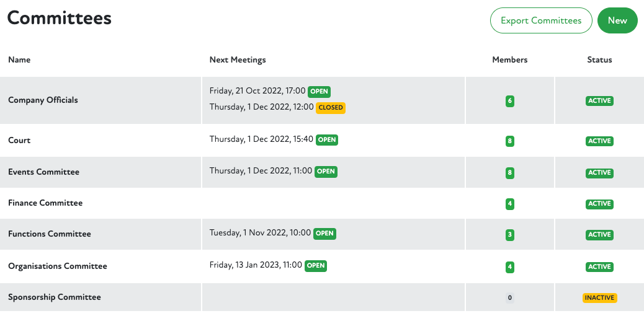644x316 pixels.
Task: Click Sponsorship Committee zero members badge
Action: 510,298
